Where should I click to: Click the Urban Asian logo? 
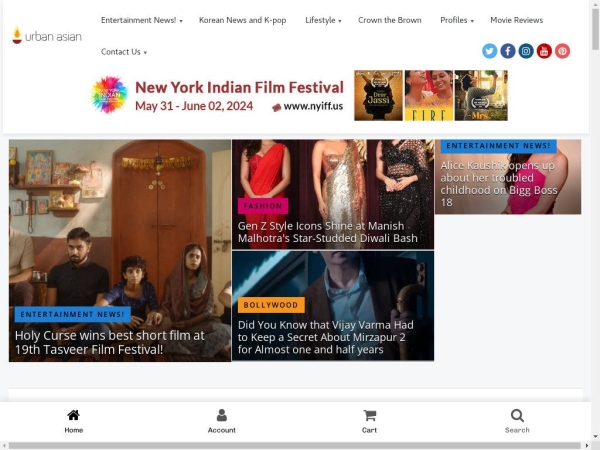click(x=47, y=36)
